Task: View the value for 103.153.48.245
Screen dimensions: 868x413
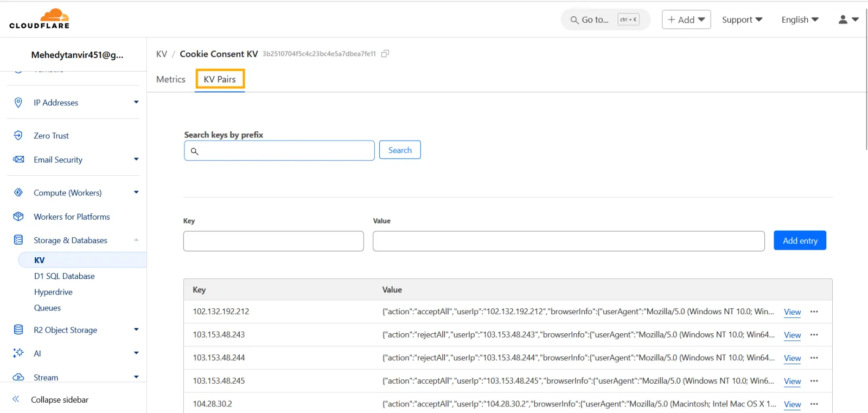Action: point(793,382)
